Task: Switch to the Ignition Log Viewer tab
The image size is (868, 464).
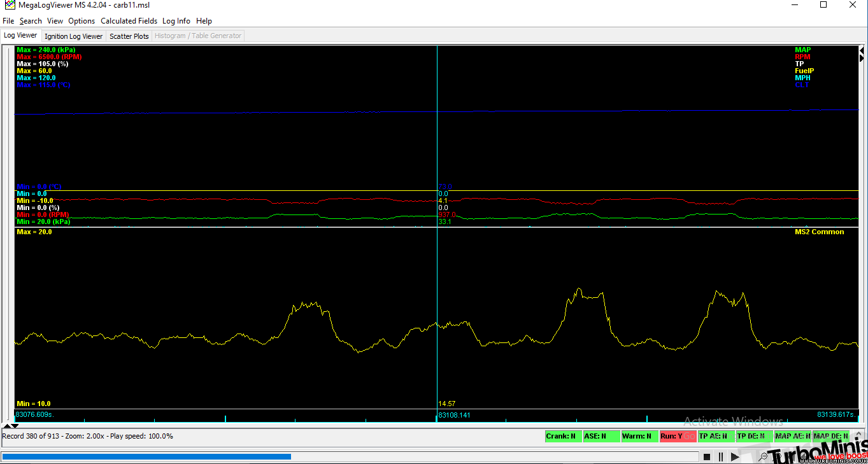Action: point(73,36)
